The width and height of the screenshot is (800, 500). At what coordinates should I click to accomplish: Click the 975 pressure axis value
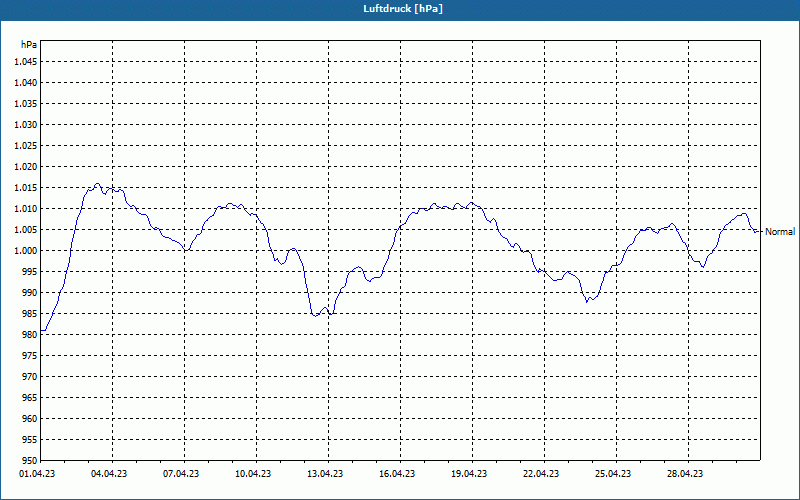30,356
